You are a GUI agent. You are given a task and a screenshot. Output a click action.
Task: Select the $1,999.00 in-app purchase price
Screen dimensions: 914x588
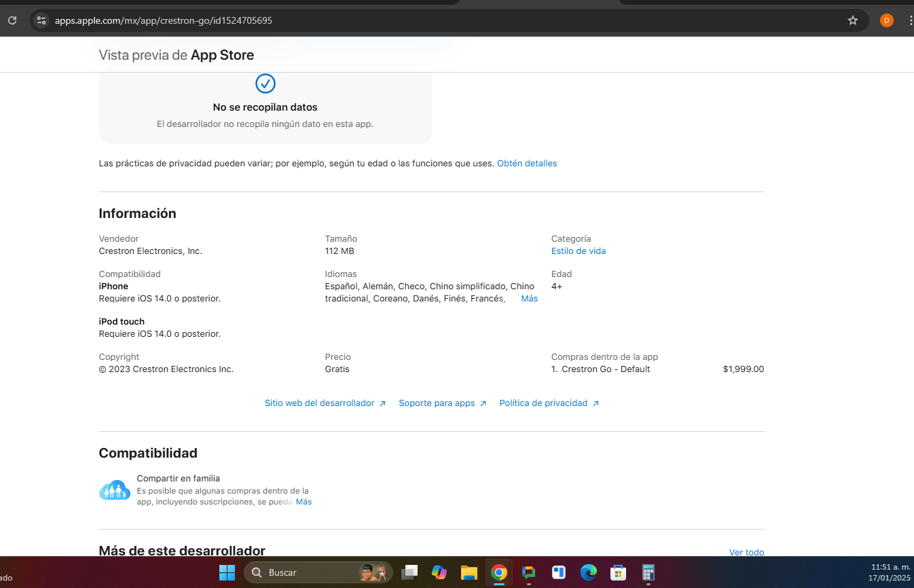[744, 369]
